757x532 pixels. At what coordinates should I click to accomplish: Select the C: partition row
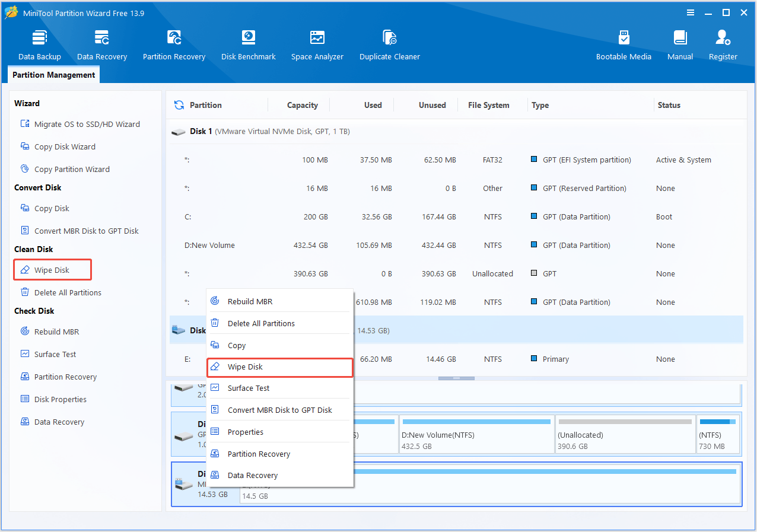(456, 216)
